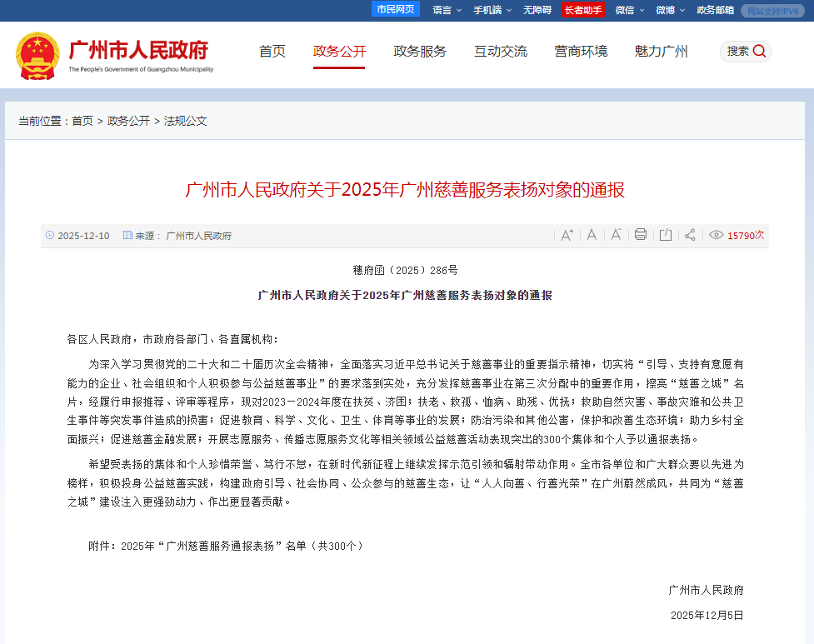Click the search magnifier icon
814x644 pixels.
(759, 51)
